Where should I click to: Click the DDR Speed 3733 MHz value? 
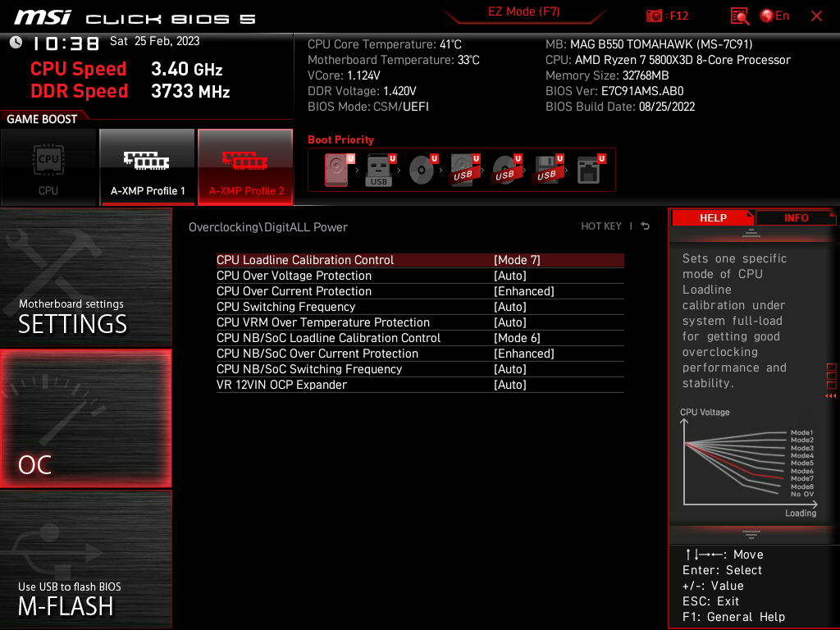[x=190, y=91]
